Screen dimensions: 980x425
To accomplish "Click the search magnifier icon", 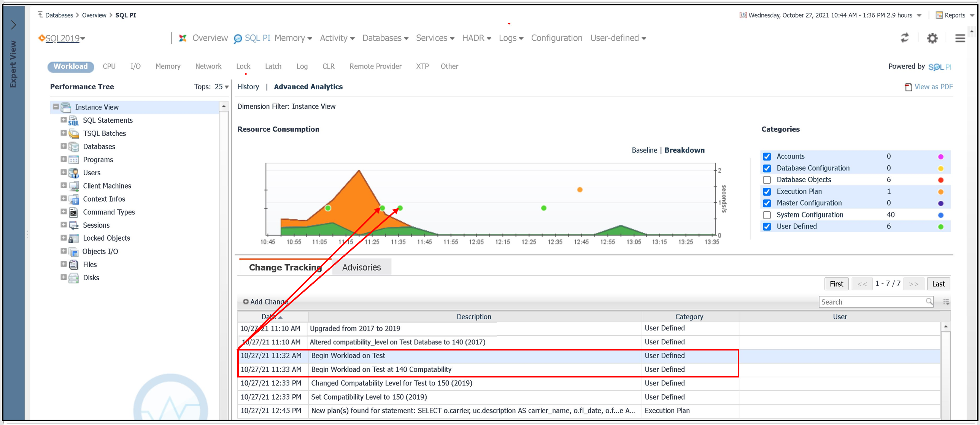I will [929, 301].
